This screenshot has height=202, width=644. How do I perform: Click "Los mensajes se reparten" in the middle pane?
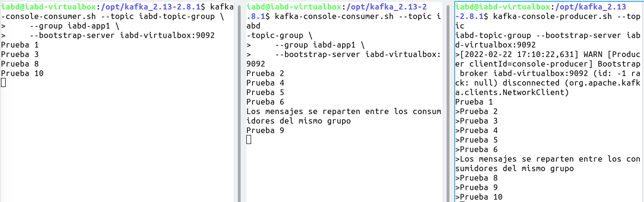pos(303,111)
